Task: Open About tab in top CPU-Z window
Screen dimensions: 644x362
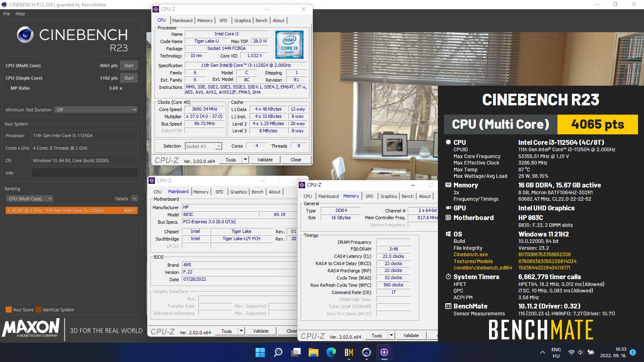Action: 279,21
